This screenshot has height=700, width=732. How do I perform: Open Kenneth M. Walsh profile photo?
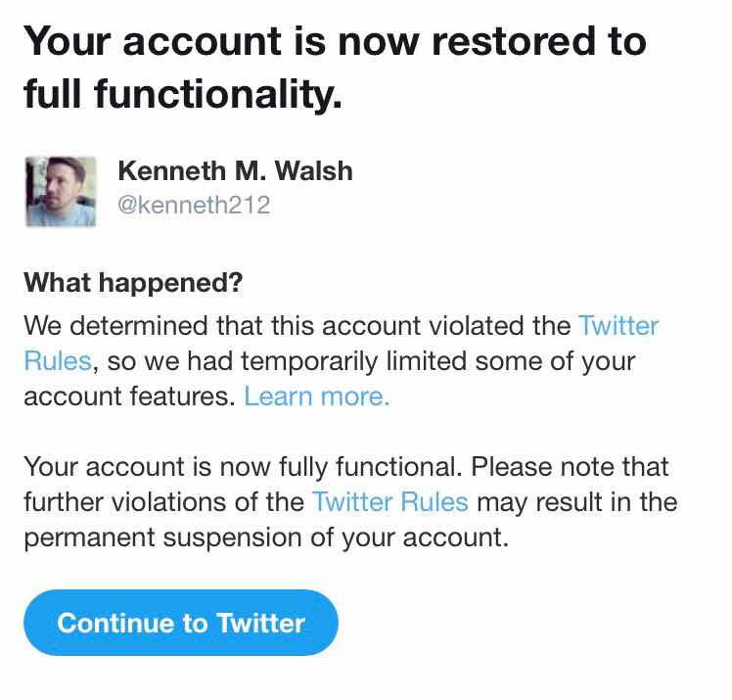[61, 192]
